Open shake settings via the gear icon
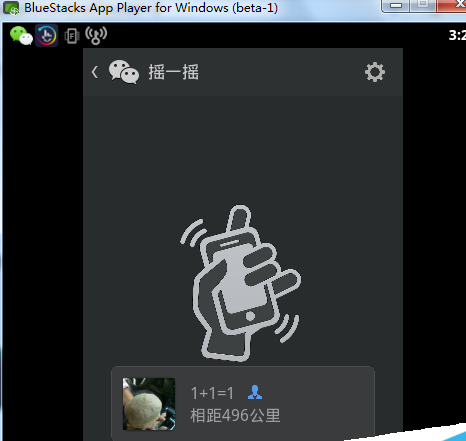The height and width of the screenshot is (441, 466). 375,72
